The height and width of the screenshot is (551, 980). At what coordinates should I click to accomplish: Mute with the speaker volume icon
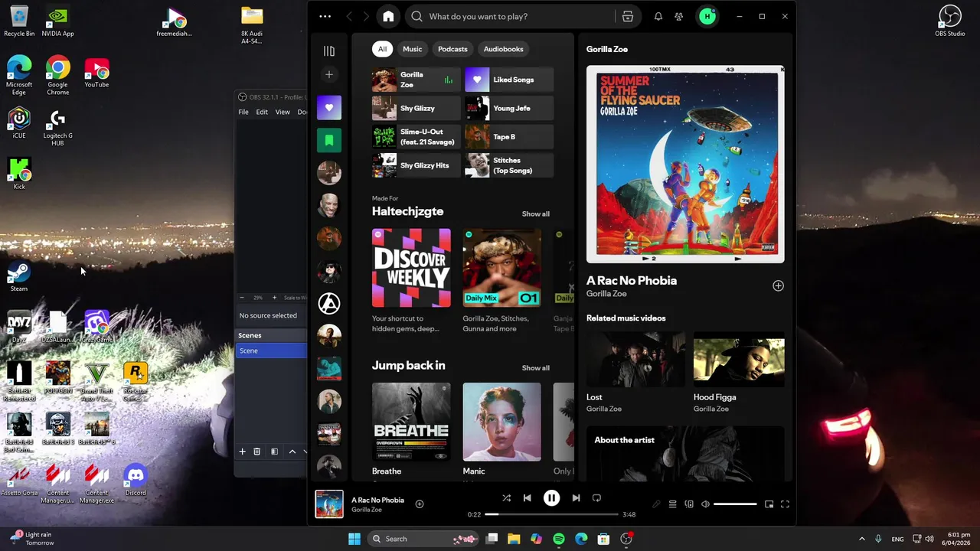point(705,504)
